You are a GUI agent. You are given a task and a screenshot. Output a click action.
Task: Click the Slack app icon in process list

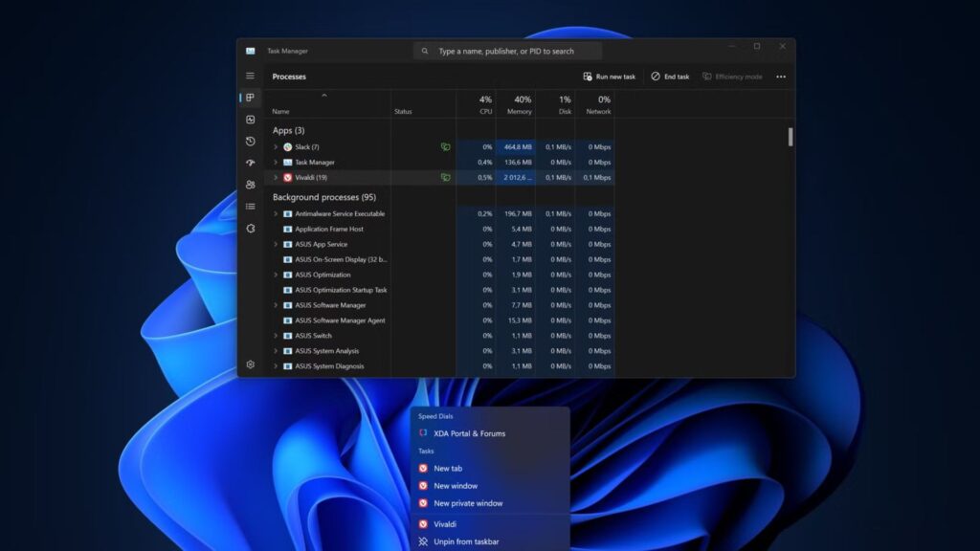287,146
